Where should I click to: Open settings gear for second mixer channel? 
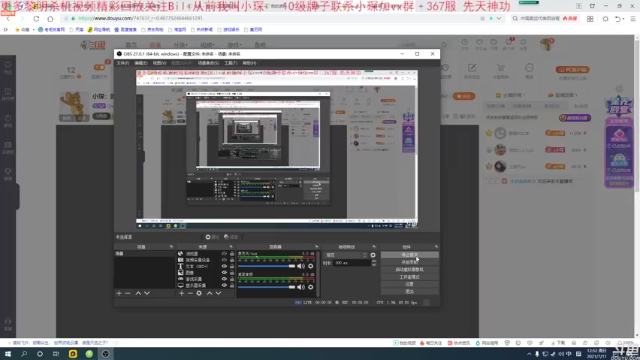pyautogui.click(x=311, y=287)
